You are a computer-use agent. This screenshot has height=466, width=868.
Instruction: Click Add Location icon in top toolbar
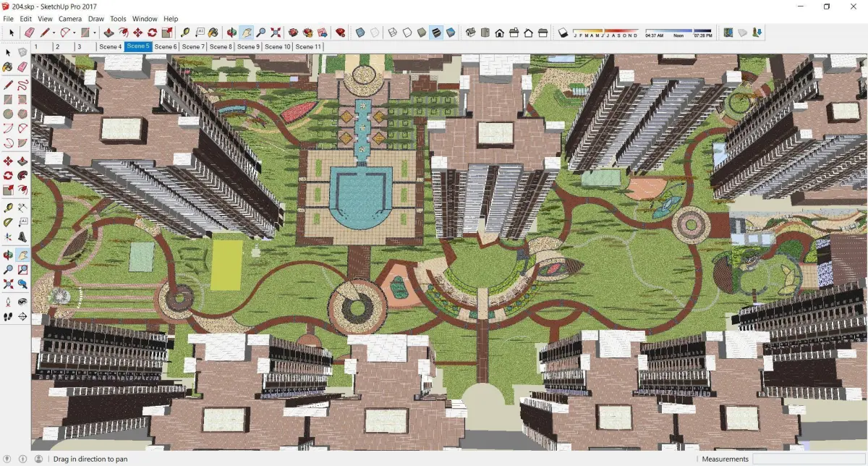(728, 33)
